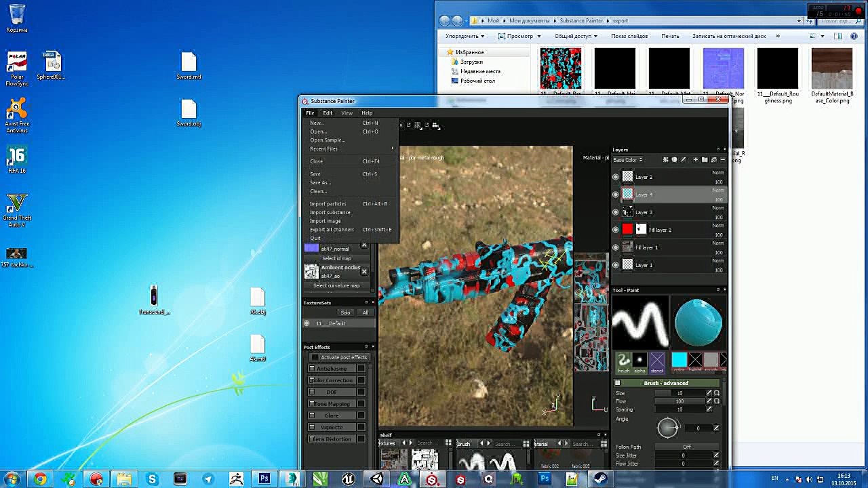Expand the Recent Files submenu
868x488 pixels.
(350, 148)
